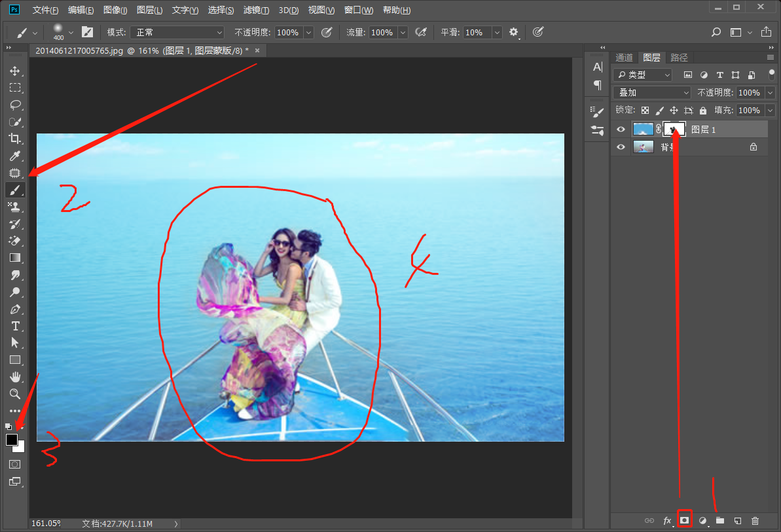Click the 图层 1 layer mask thumbnail
Screen dimensions: 781x532
point(674,130)
